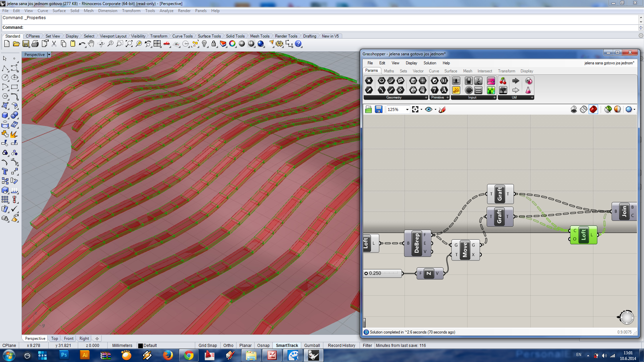Click the New file icon in Rhino toolbar
Screen dimensions: 644x362
[x=7, y=44]
